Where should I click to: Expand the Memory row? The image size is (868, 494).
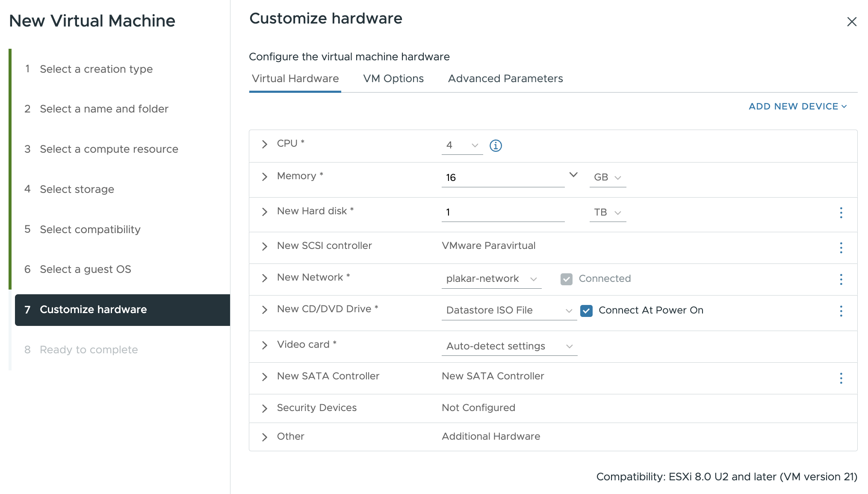tap(265, 177)
